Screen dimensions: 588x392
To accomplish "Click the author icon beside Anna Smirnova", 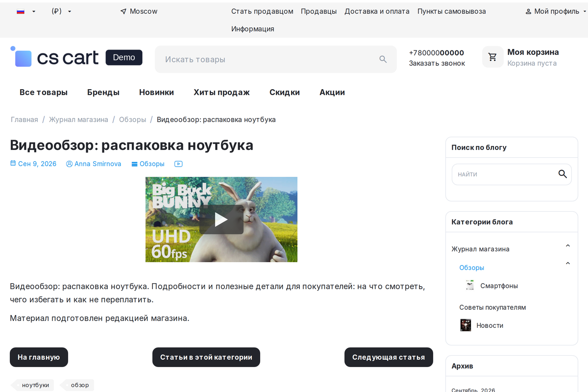I will point(69,164).
